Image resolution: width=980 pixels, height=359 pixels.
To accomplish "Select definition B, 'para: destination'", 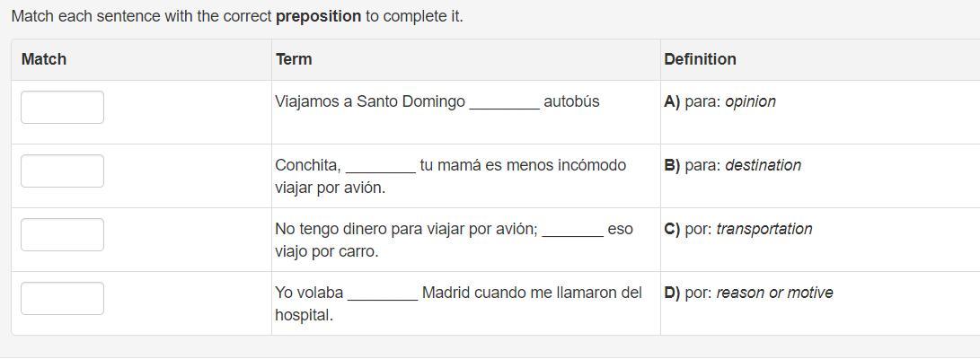I will coord(732,165).
